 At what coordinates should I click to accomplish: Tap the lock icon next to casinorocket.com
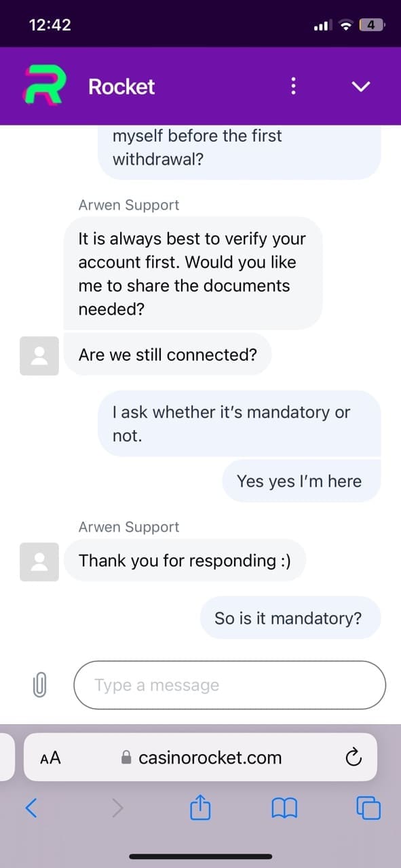coord(126,757)
